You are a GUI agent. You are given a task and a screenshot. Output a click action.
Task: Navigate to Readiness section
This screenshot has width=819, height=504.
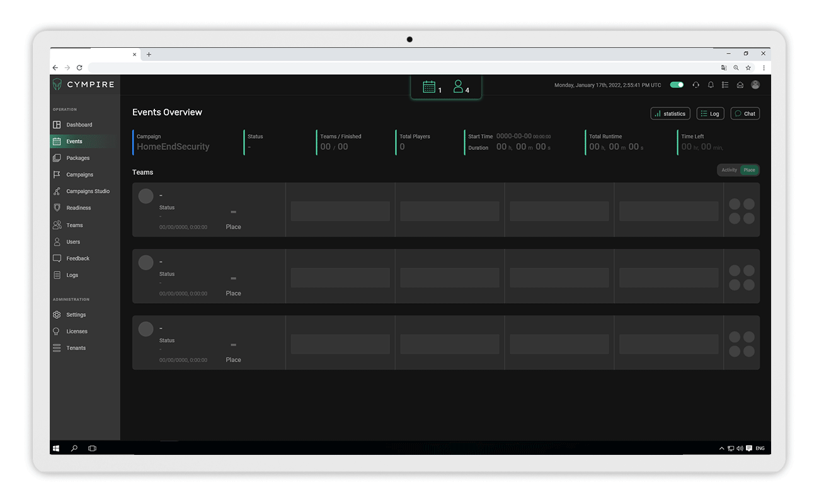click(78, 208)
